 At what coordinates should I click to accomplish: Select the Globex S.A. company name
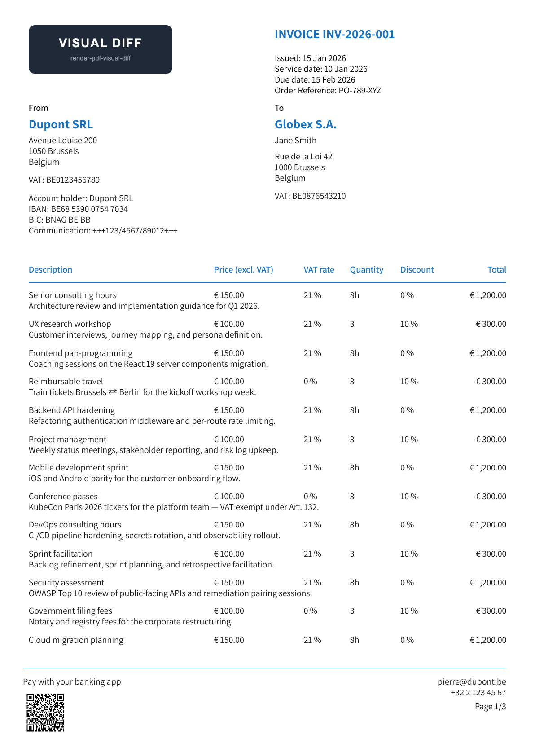[305, 124]
